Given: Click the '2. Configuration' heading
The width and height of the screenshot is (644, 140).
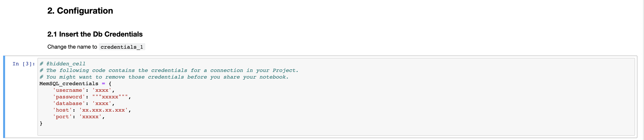Looking at the screenshot, I should pyautogui.click(x=80, y=11).
